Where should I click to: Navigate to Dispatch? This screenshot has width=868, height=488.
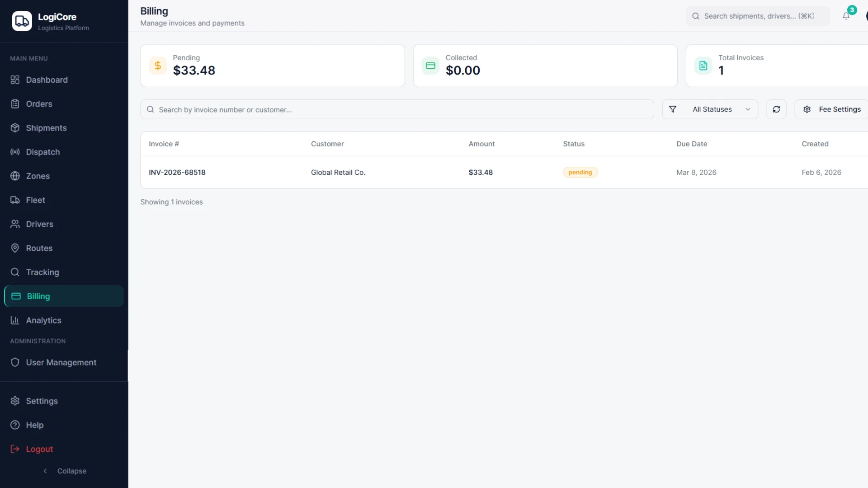click(x=64, y=152)
